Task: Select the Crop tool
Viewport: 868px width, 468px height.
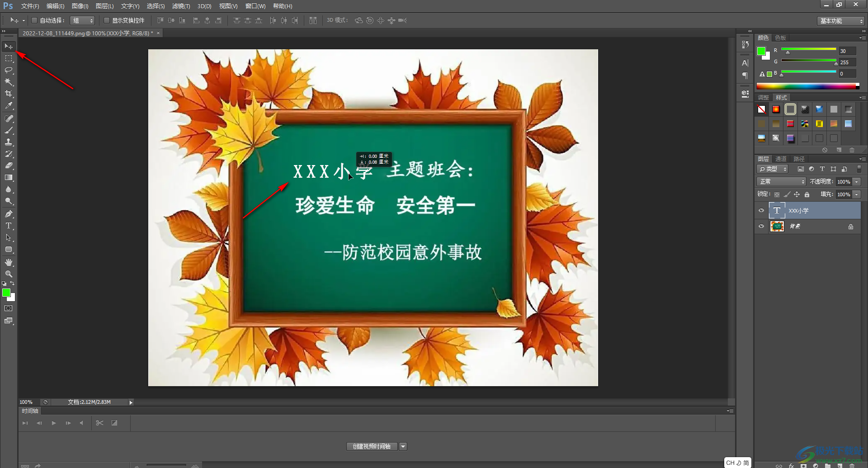Action: pos(9,94)
